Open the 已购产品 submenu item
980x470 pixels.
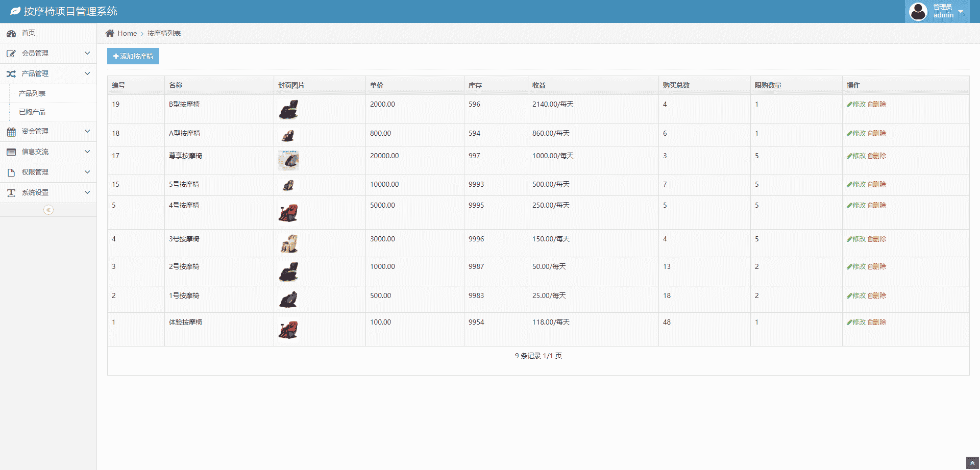point(32,112)
